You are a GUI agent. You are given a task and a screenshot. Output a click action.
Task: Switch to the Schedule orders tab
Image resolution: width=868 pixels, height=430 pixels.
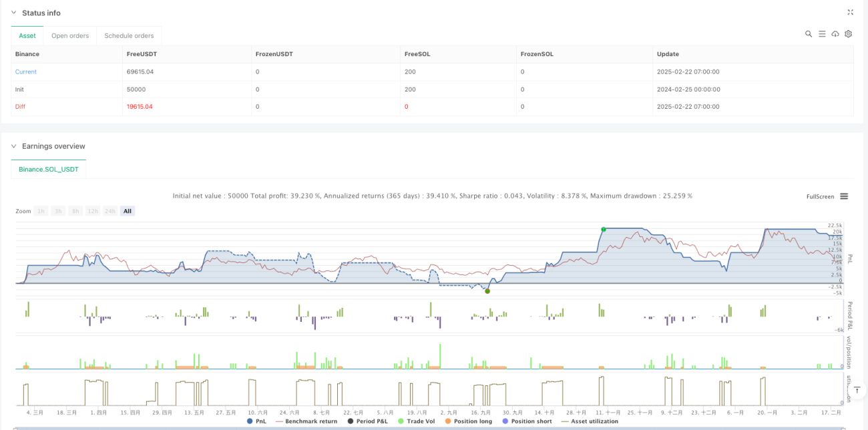click(129, 35)
